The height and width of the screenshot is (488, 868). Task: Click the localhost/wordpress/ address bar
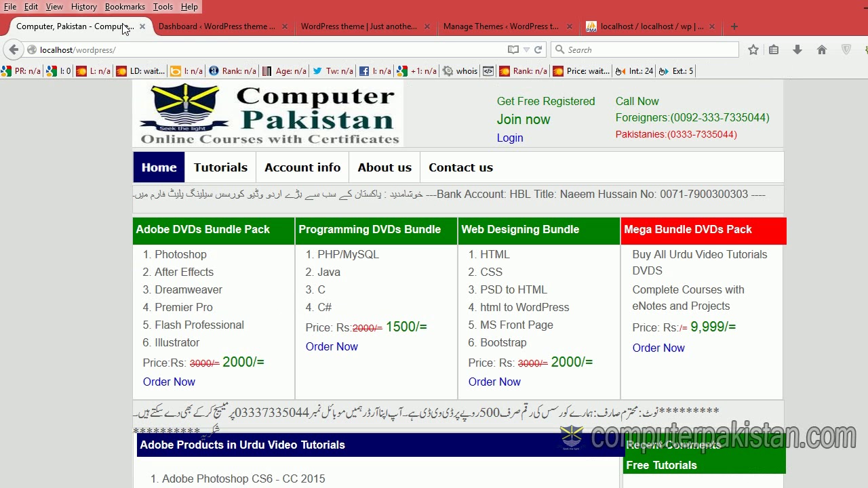click(x=271, y=49)
